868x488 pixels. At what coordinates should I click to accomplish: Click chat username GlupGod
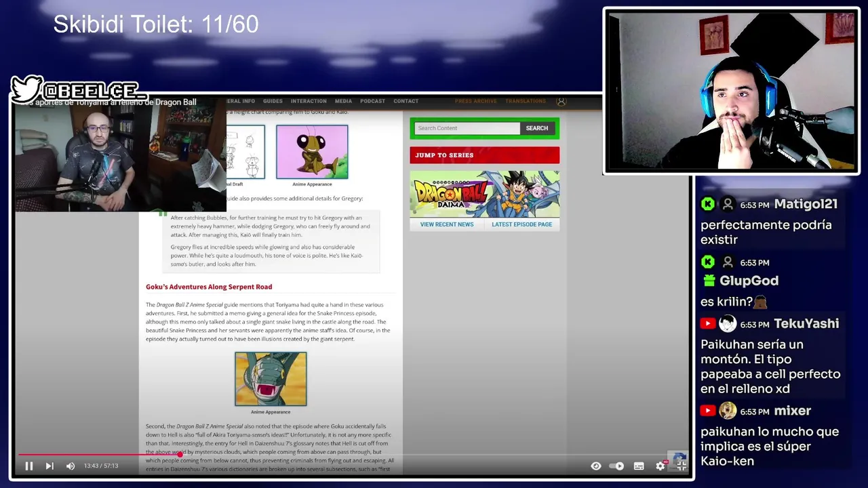click(x=749, y=281)
